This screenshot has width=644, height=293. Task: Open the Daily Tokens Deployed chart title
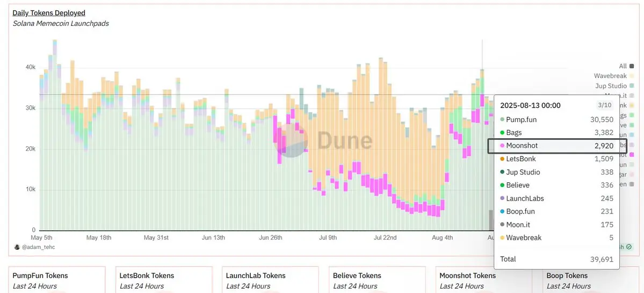49,13
